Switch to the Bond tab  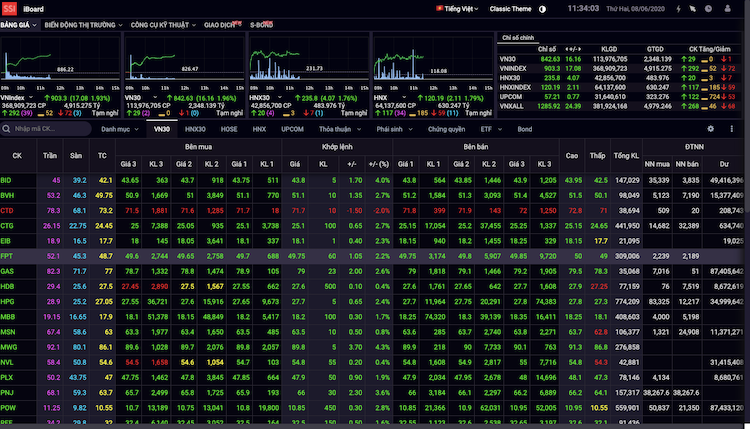525,129
